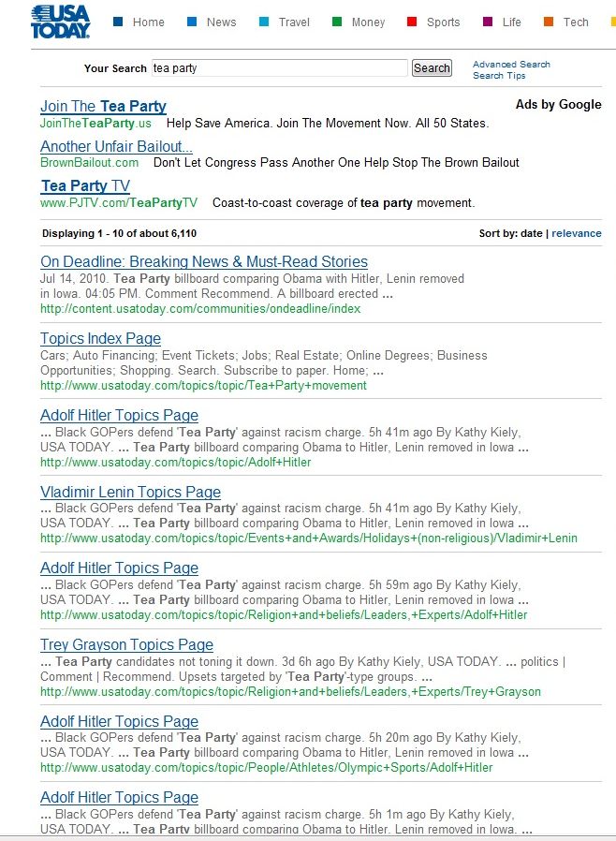Click the USA Today logo
Image resolution: width=616 pixels, height=841 pixels.
(60, 22)
